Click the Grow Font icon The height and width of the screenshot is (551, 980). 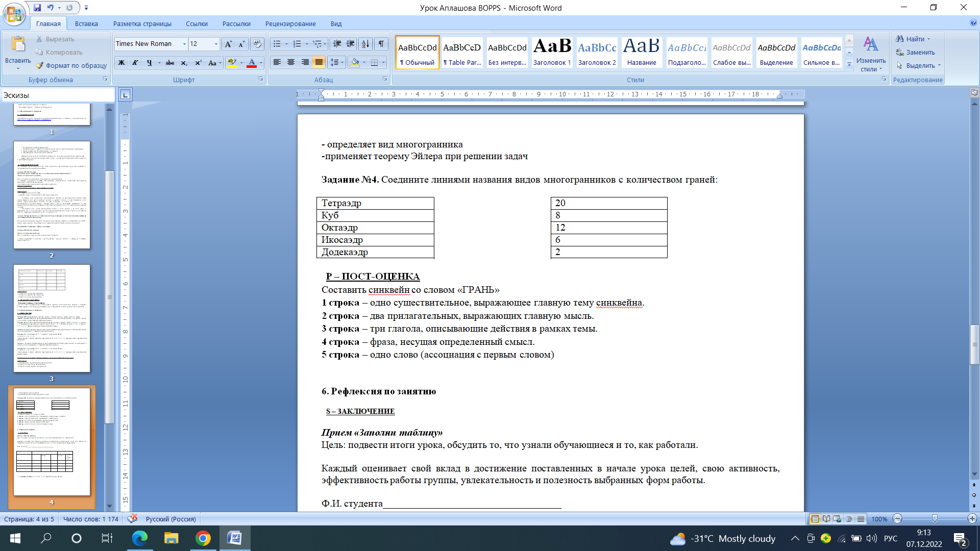pyautogui.click(x=228, y=44)
